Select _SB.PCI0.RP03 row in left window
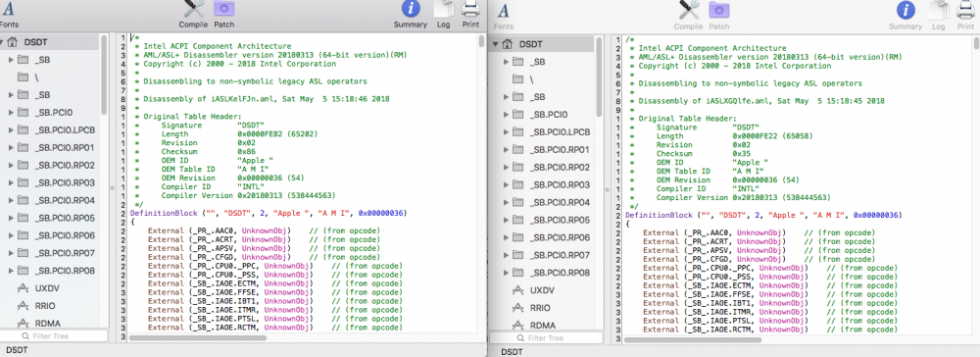Screen dimensions: 980x357 50,183
